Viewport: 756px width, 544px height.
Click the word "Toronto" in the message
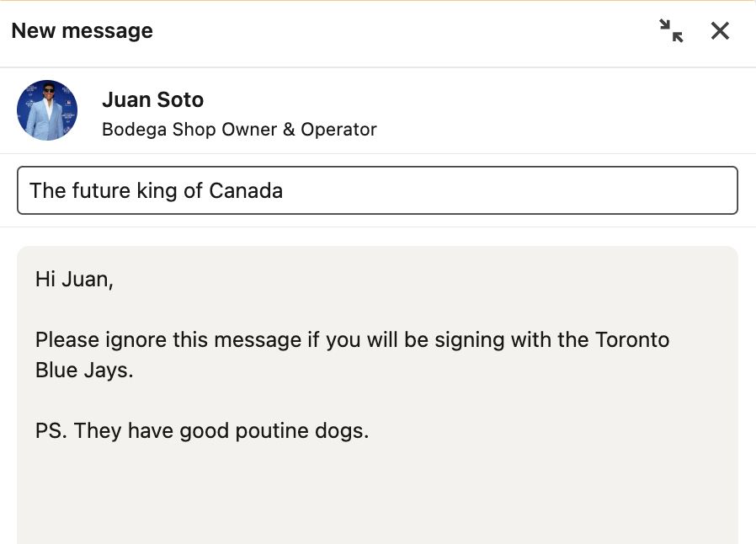(632, 340)
